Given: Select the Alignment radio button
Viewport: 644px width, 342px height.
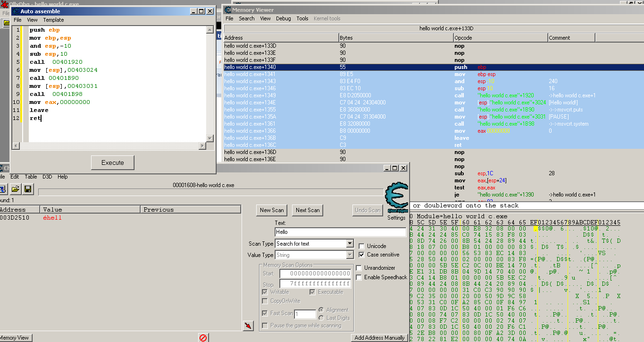Looking at the screenshot, I should pyautogui.click(x=321, y=310).
